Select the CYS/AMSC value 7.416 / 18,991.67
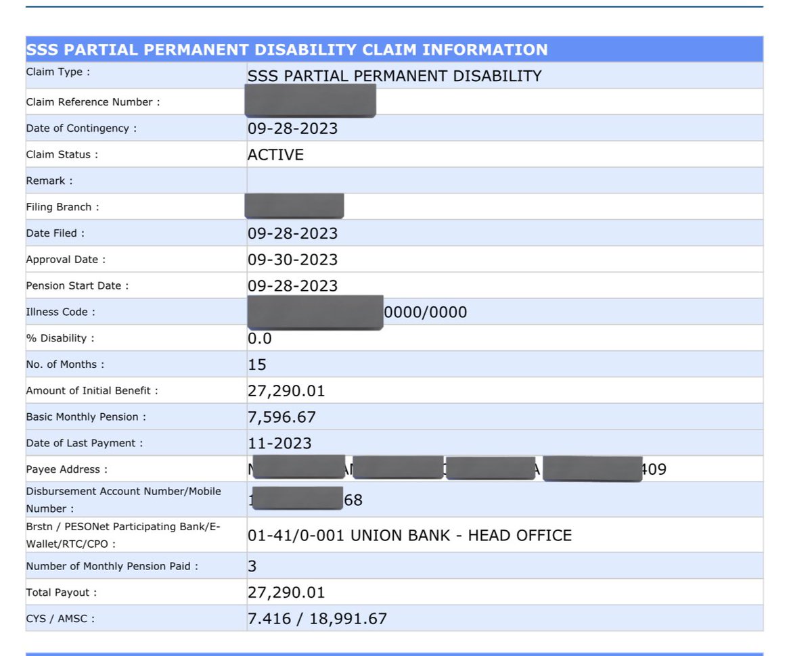This screenshot has height=656, width=812. (x=317, y=619)
